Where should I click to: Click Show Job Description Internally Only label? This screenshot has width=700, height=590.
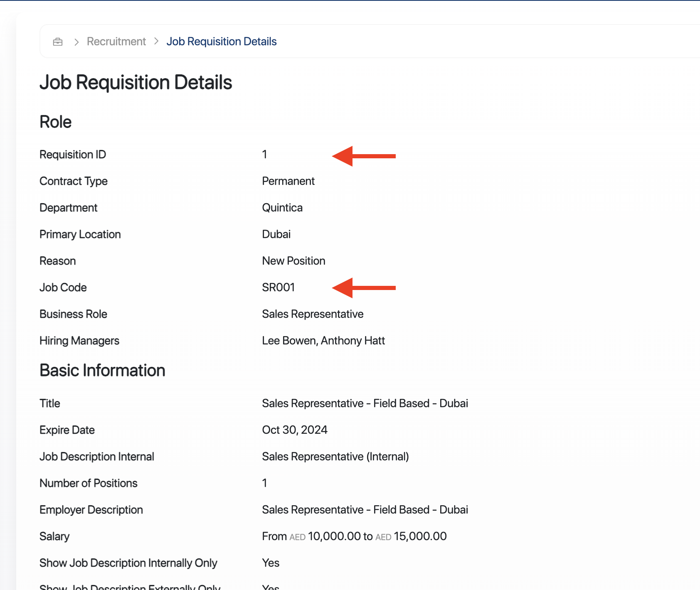coord(128,563)
